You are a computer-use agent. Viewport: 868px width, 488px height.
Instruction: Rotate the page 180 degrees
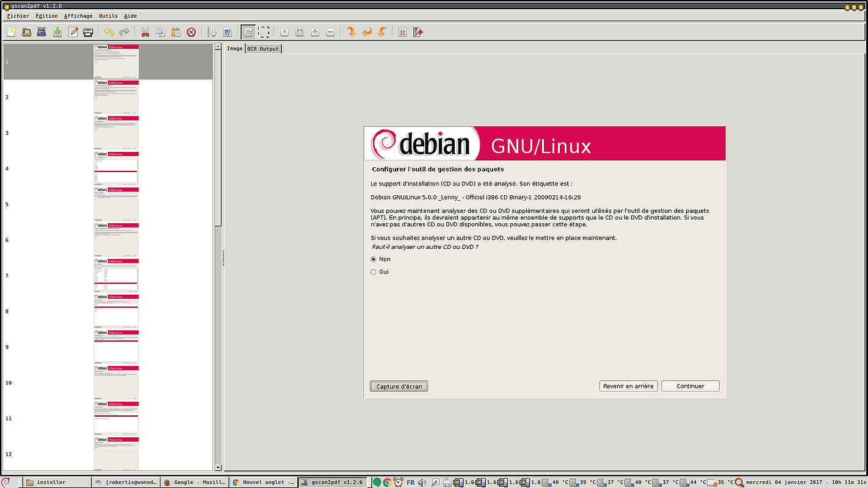[366, 32]
